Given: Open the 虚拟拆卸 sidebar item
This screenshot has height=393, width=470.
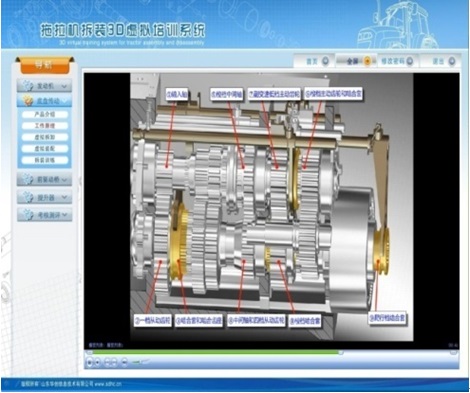Looking at the screenshot, I should 45,137.
